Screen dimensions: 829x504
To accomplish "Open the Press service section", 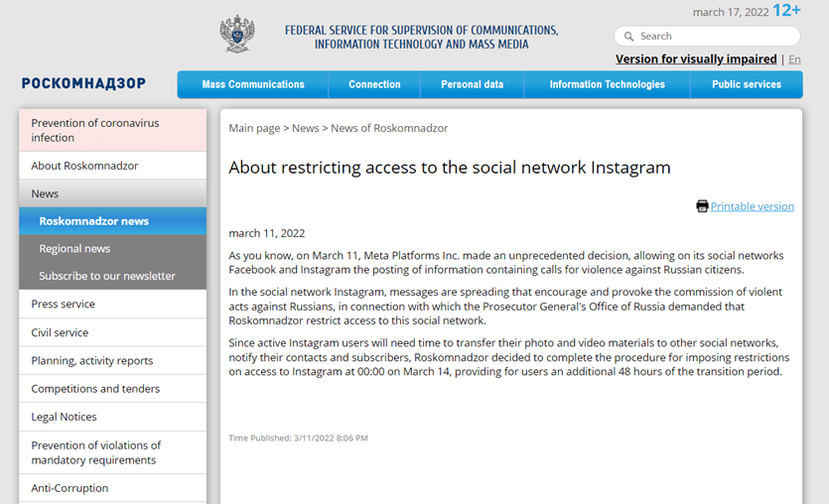I will 112,305.
